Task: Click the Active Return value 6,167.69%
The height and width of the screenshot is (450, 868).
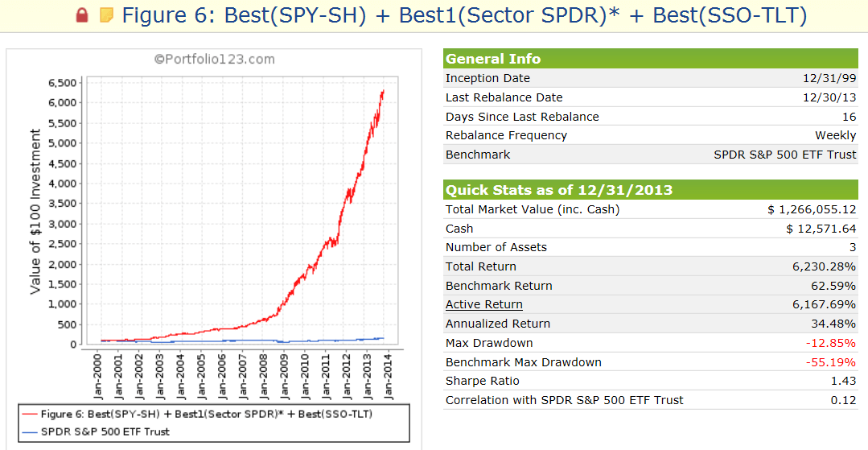Action: pos(825,304)
